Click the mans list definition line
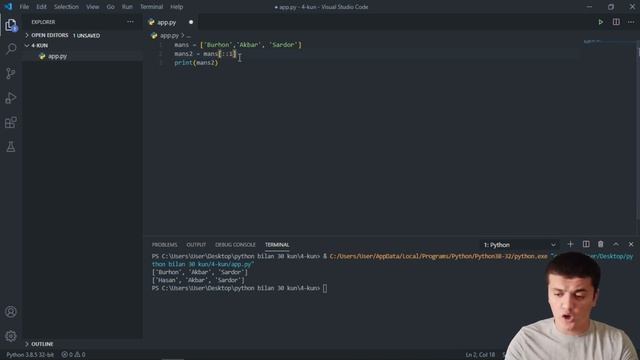 [238, 45]
